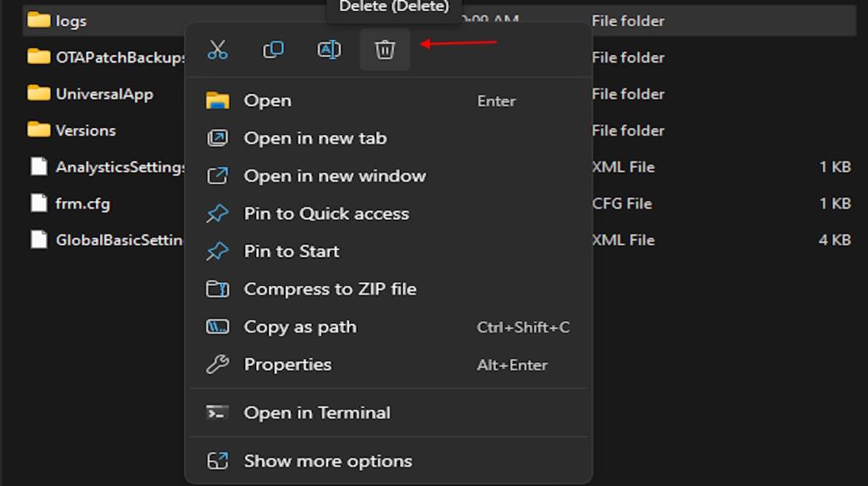This screenshot has width=868, height=486.
Task: Click the pin icon beside Pin to Start
Action: (x=218, y=252)
